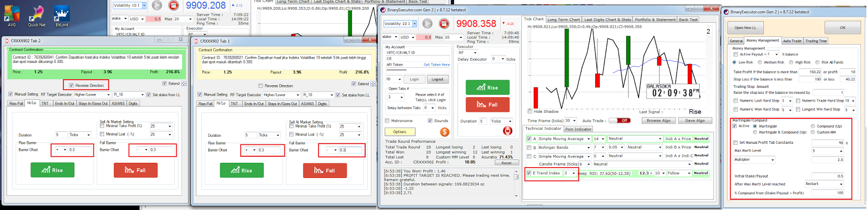This screenshot has height=210, width=868.
Task: Open the Quick Net desktop shortcut
Action: (x=37, y=16)
